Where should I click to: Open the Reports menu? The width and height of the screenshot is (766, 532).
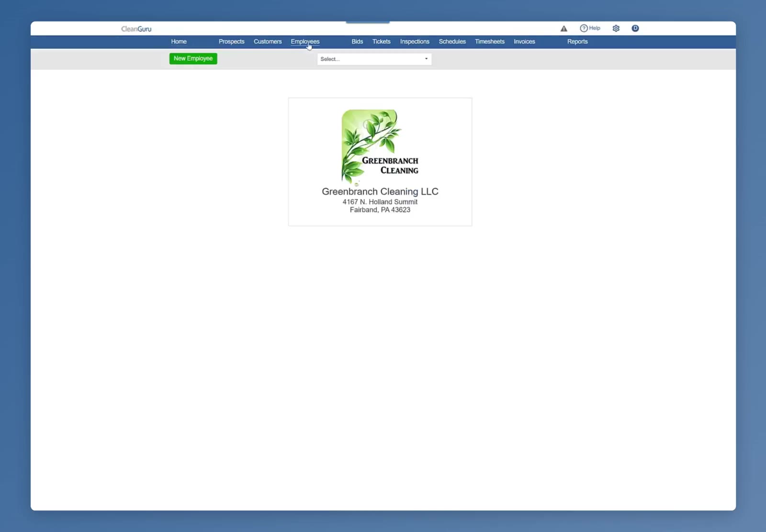[x=577, y=42]
